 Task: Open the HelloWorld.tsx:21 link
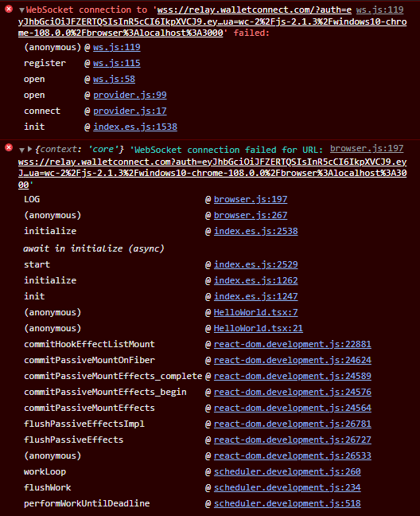point(259,328)
